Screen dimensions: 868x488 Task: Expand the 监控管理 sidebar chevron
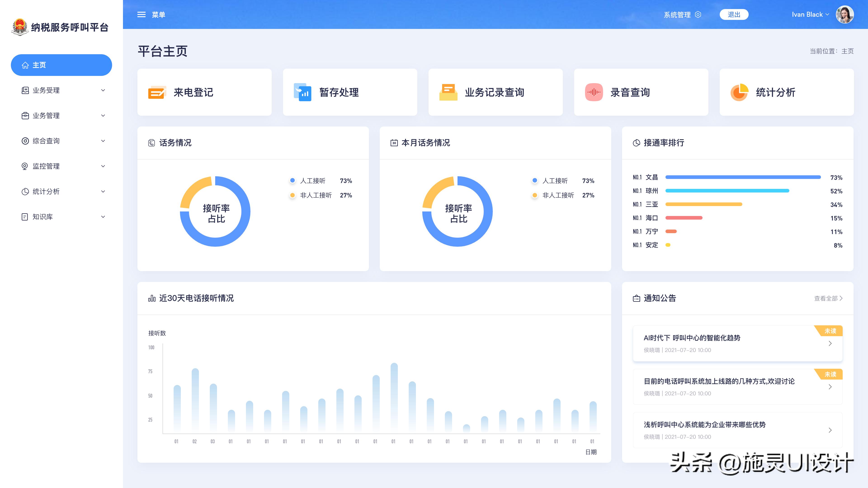pyautogui.click(x=103, y=166)
